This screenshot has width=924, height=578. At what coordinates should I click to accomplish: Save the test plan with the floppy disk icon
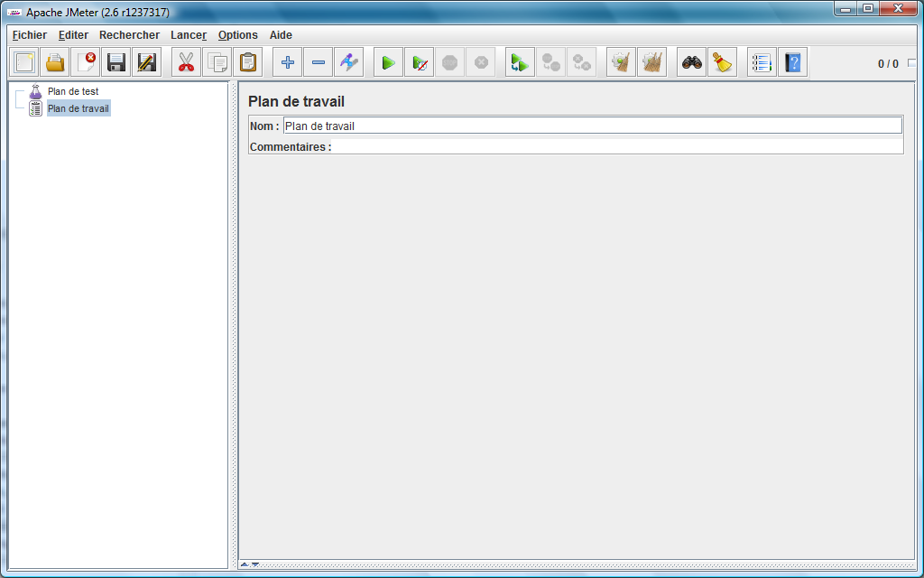pyautogui.click(x=116, y=62)
